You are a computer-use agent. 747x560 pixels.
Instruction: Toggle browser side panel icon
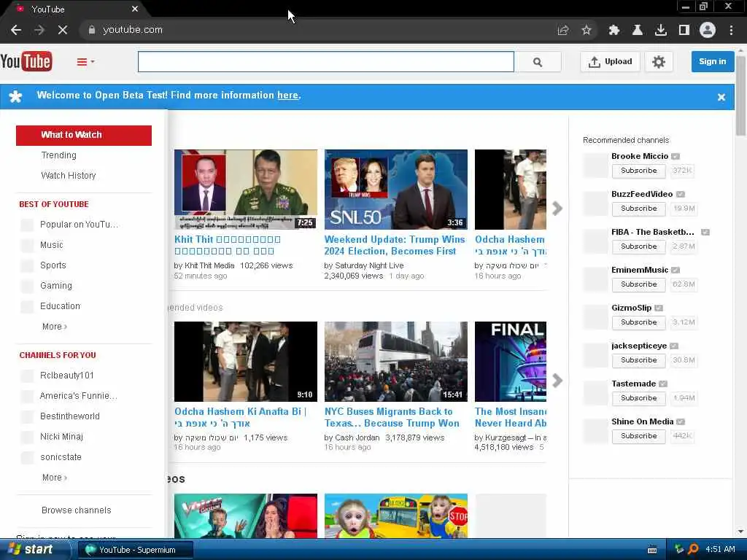pos(684,30)
